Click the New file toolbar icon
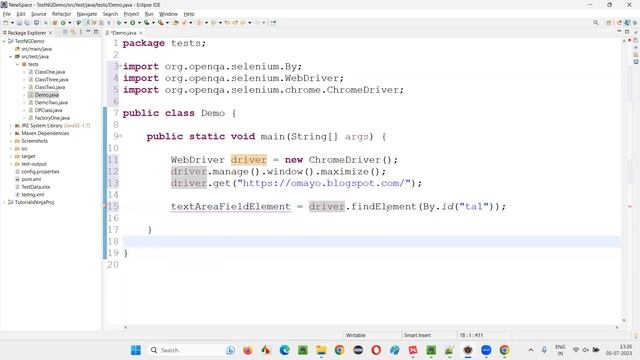 point(6,23)
